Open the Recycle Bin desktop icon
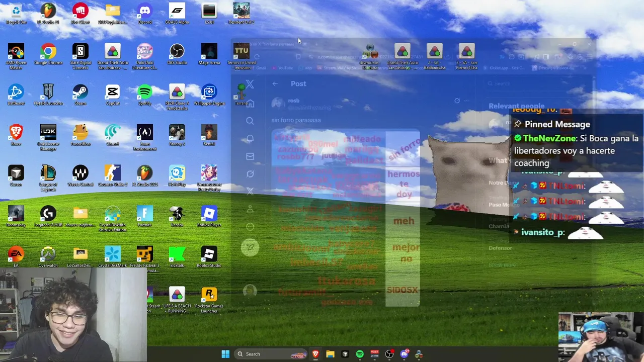644x362 pixels. (x=16, y=14)
